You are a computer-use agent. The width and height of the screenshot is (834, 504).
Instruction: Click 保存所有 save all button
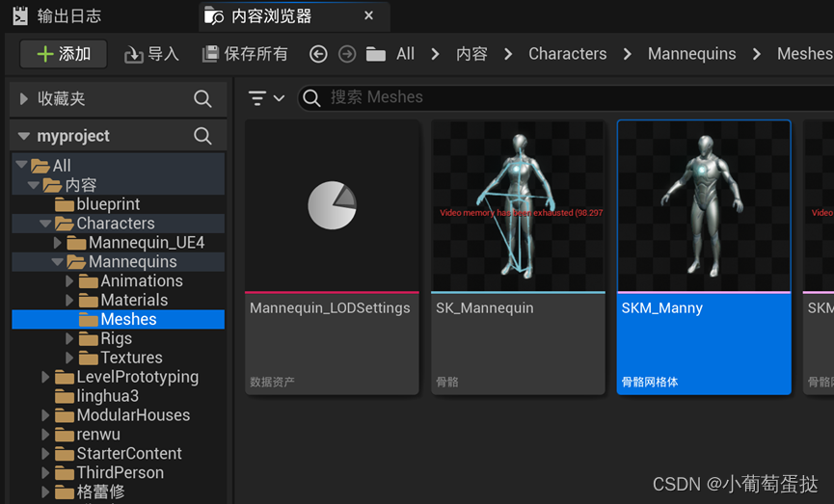pyautogui.click(x=245, y=54)
